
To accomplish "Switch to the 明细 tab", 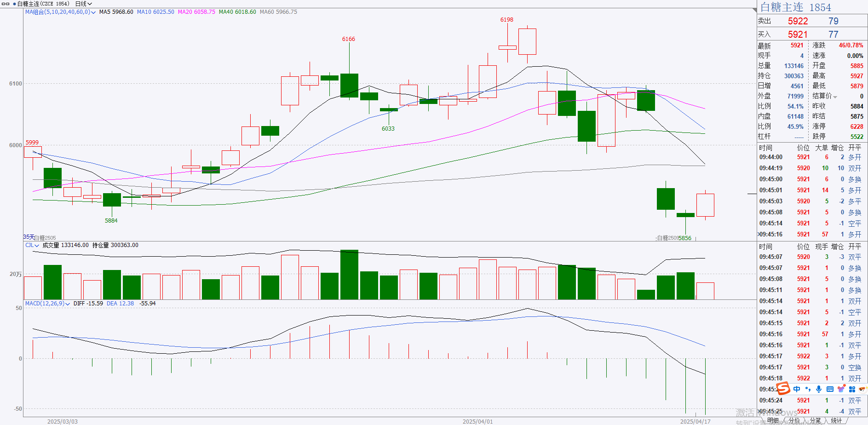I will pyautogui.click(x=773, y=420).
